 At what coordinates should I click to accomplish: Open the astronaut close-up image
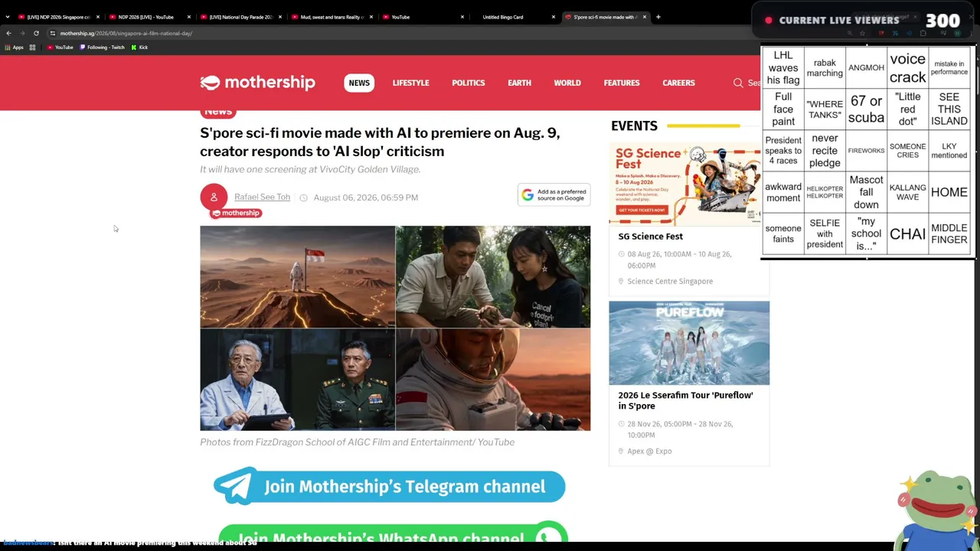[x=493, y=380]
